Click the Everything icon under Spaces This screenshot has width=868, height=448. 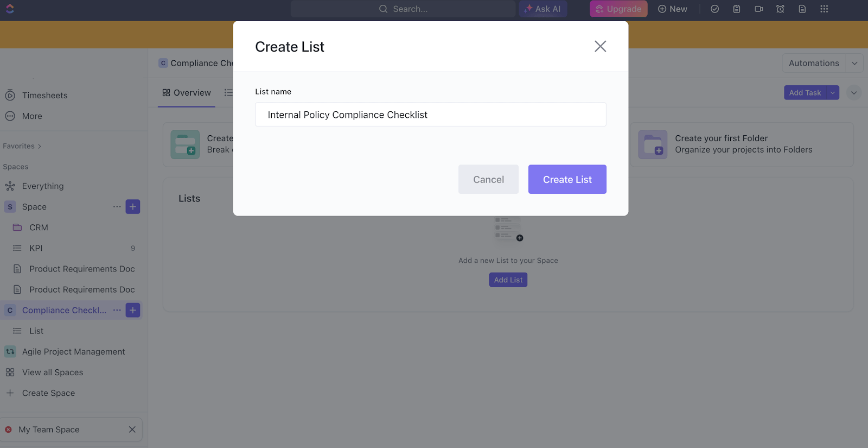(x=10, y=186)
